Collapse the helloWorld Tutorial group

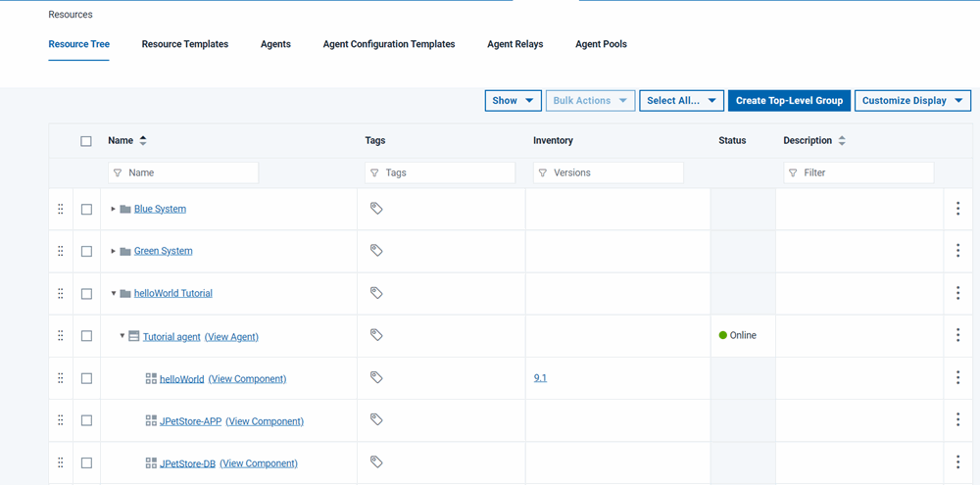114,293
